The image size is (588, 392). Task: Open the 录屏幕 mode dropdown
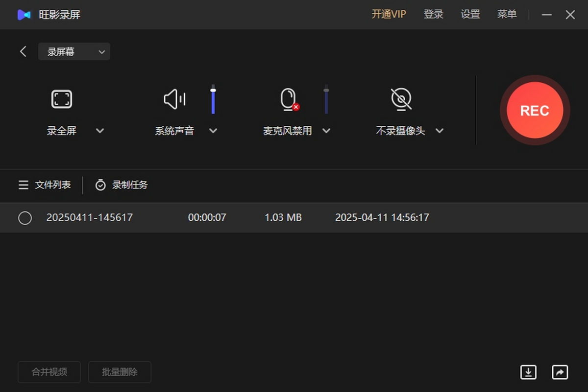coord(74,52)
